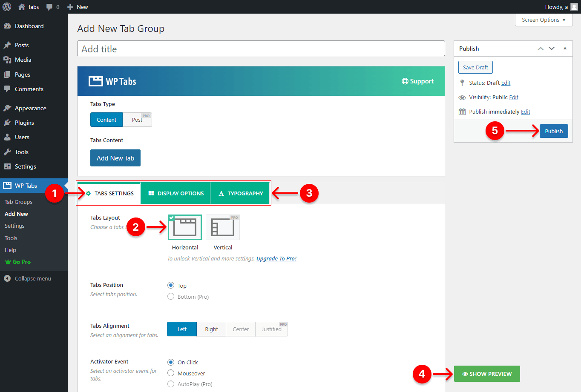Click the New plus item in admin bar
Screen dimensions: 581x392
pos(78,7)
